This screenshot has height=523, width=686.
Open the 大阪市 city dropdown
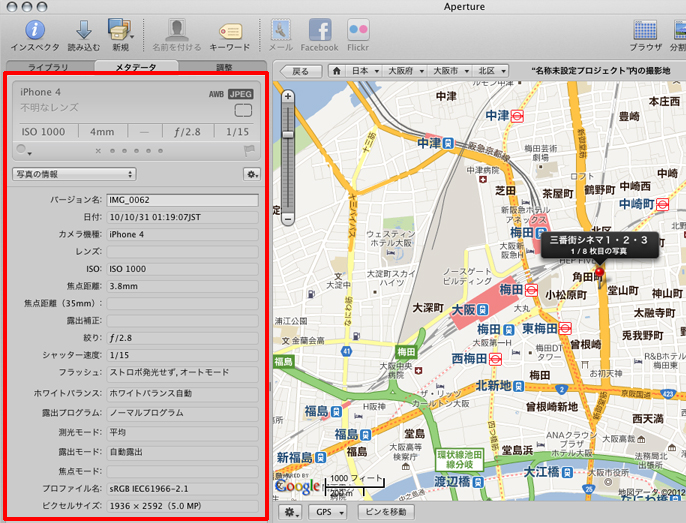[x=450, y=71]
